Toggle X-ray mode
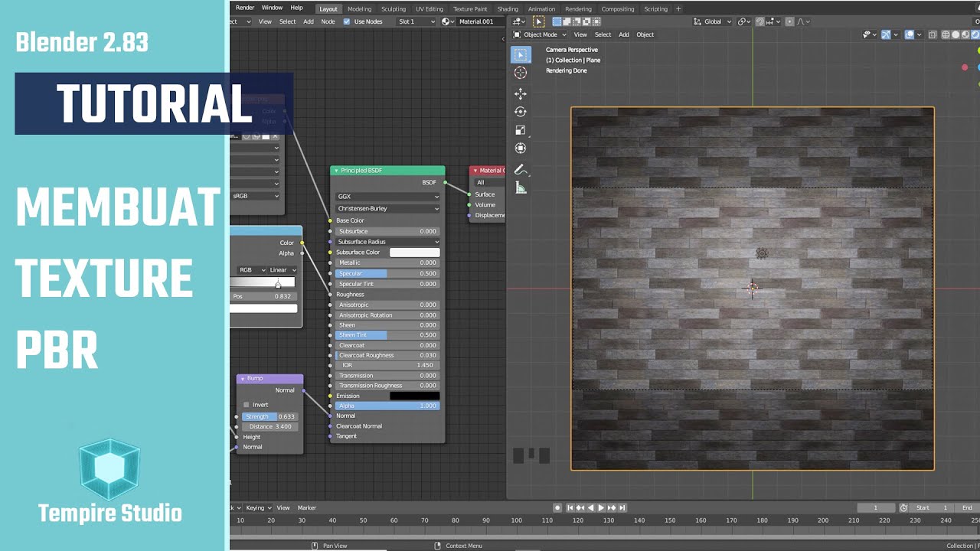980x551 pixels. click(x=932, y=34)
